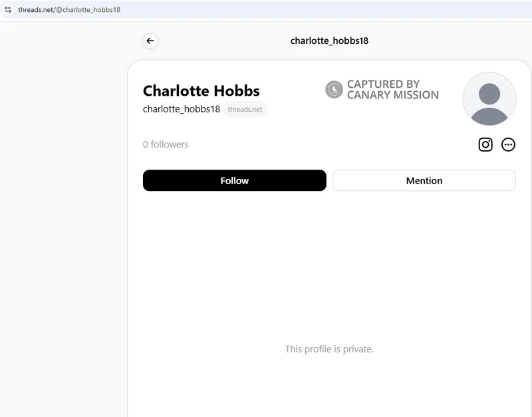532x417 pixels.
Task: Open profile options menu via the ellipsis
Action: tap(508, 144)
